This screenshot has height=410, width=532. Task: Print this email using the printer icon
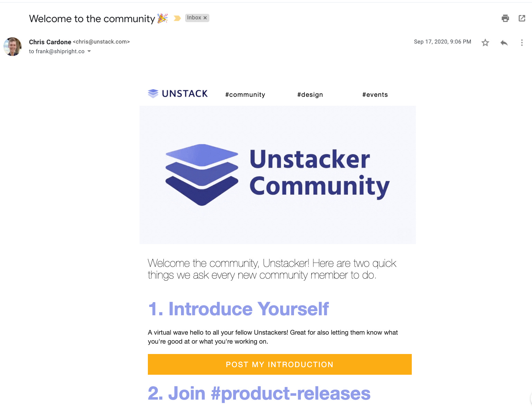coord(505,18)
